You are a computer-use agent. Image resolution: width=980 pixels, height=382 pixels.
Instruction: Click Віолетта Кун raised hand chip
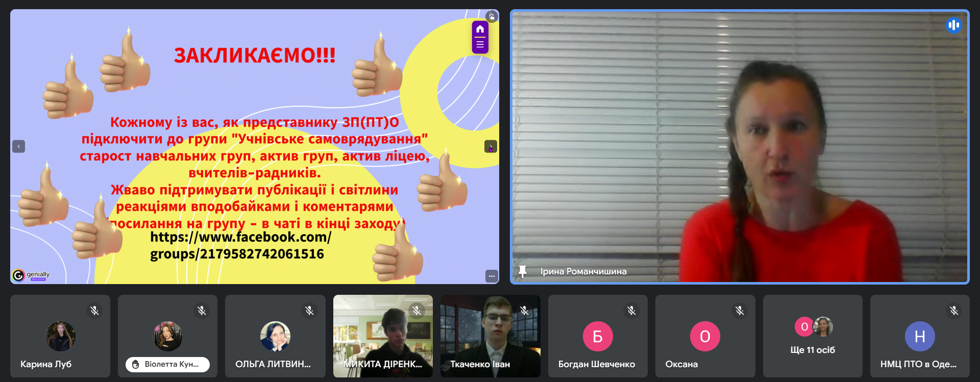click(x=167, y=364)
